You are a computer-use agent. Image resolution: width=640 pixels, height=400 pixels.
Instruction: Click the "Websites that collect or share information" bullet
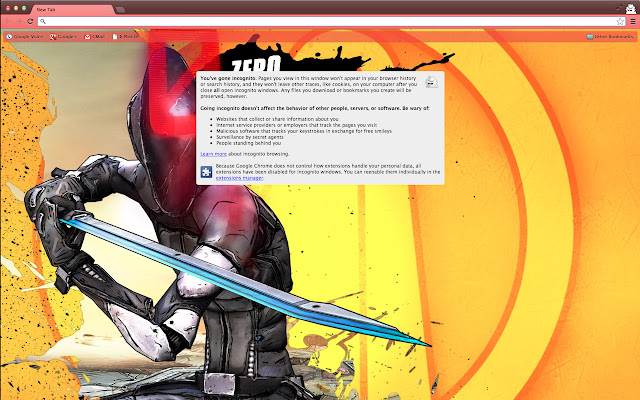pyautogui.click(x=277, y=119)
